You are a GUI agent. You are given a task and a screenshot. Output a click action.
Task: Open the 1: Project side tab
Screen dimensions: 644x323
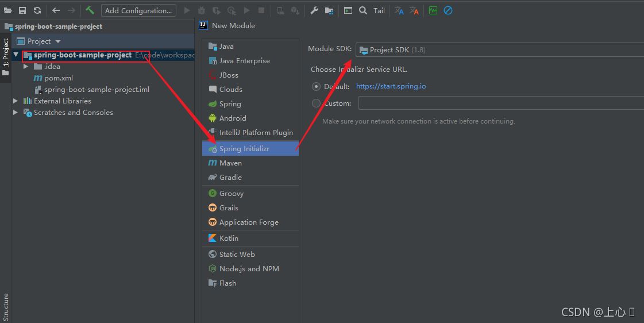pos(6,57)
